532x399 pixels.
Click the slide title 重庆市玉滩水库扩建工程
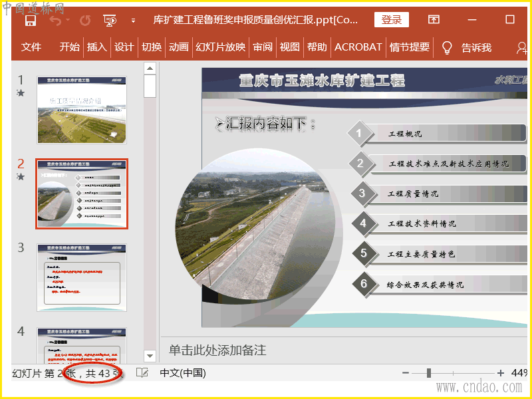pyautogui.click(x=322, y=80)
